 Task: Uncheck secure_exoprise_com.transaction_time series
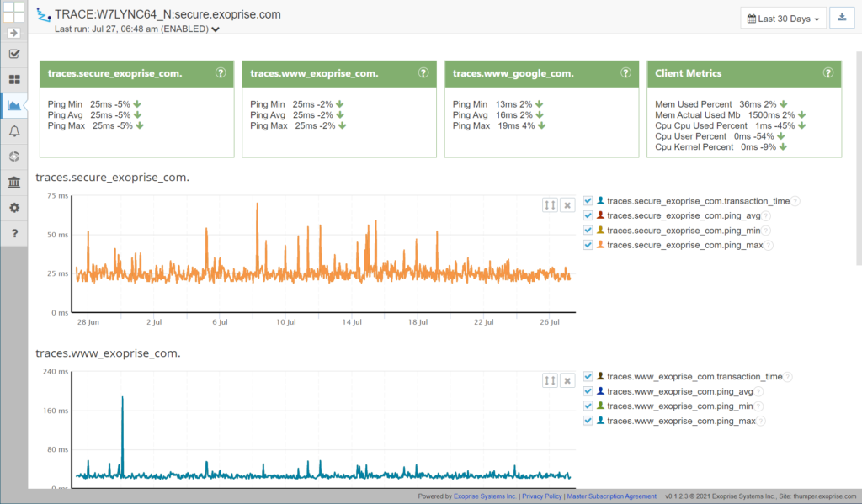coord(588,200)
